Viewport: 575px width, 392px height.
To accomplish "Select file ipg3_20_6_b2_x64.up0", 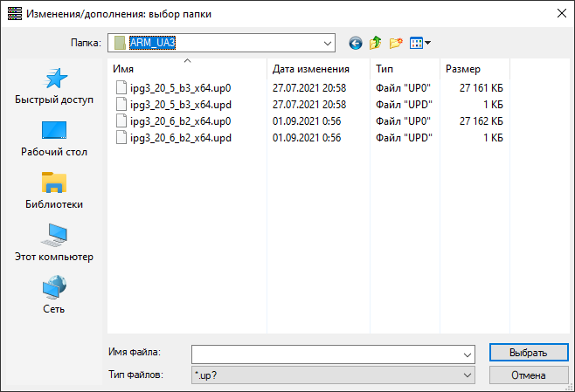I will click(x=180, y=120).
